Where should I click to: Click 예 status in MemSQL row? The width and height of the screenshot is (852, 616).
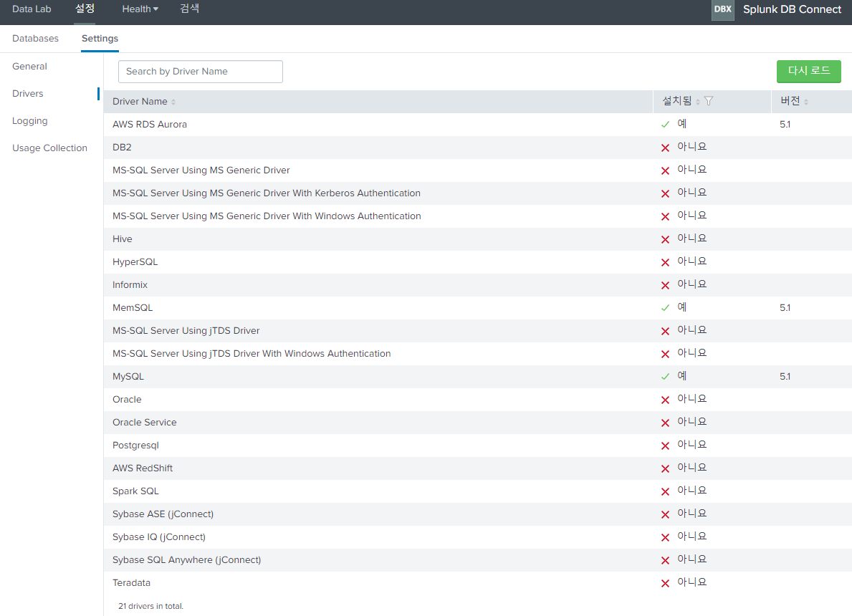click(682, 307)
